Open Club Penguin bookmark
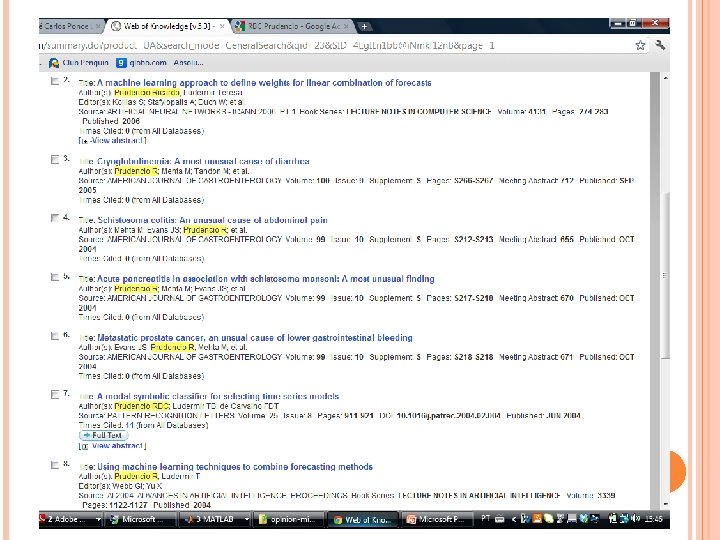 click(79, 63)
